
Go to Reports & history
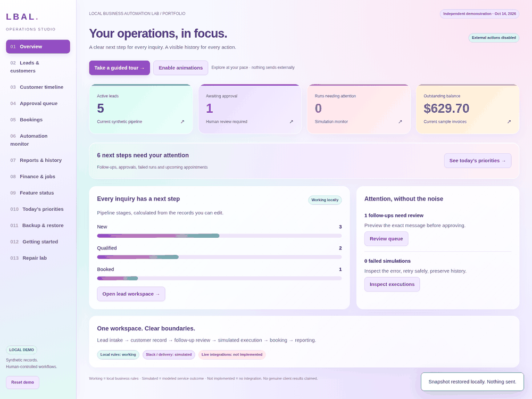(x=38, y=161)
